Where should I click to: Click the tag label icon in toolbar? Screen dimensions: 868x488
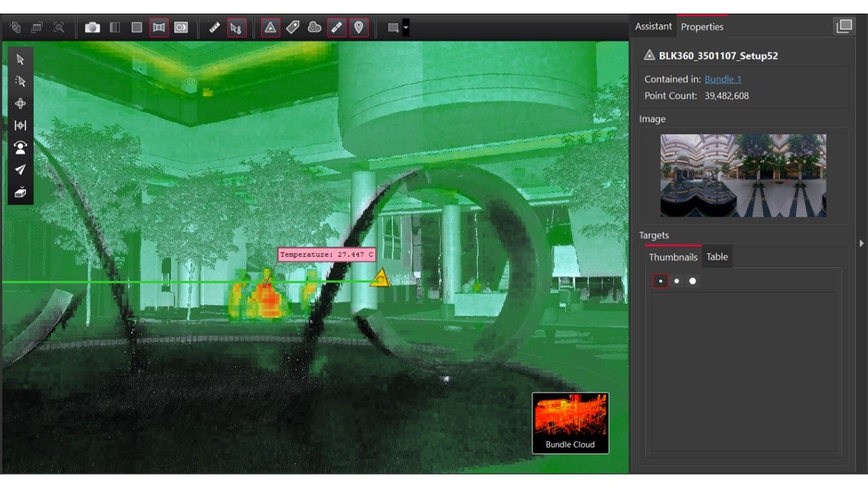coord(292,27)
